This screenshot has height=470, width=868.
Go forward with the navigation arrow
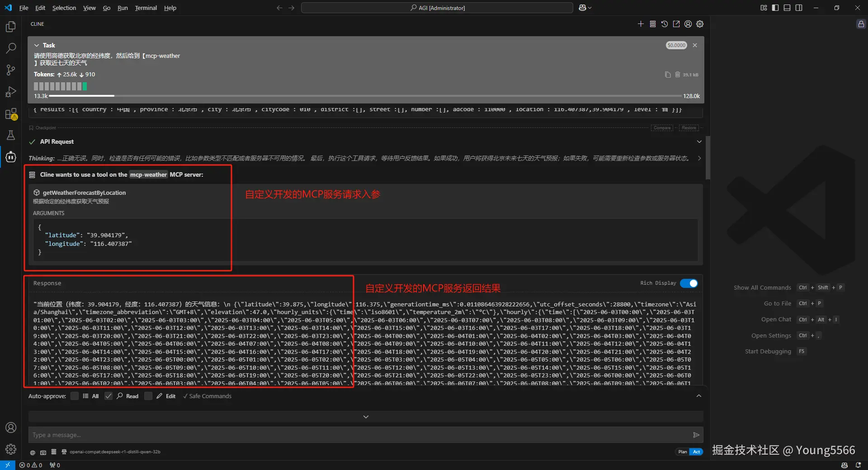292,8
